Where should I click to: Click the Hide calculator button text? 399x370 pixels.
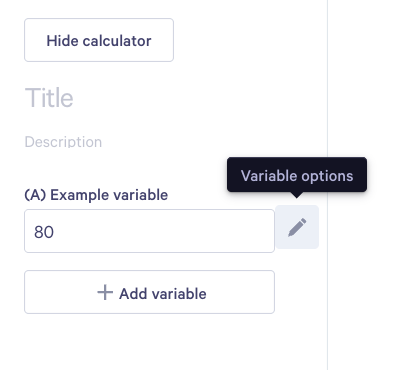[x=99, y=41]
